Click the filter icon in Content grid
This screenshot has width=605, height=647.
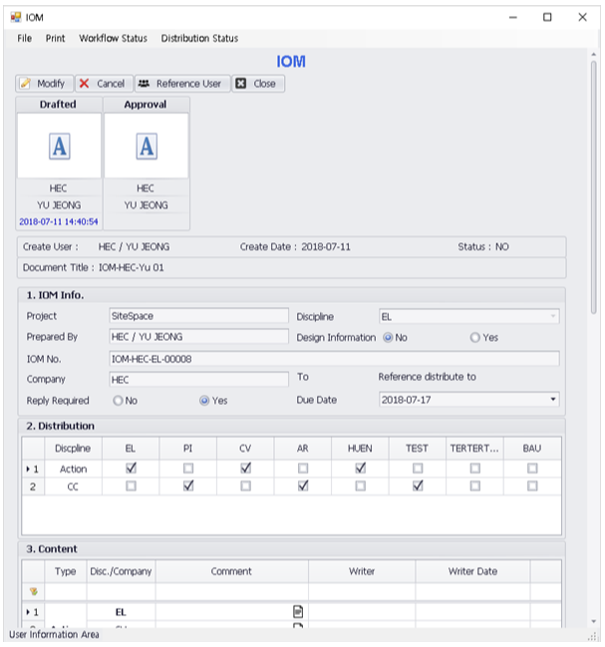[33, 591]
